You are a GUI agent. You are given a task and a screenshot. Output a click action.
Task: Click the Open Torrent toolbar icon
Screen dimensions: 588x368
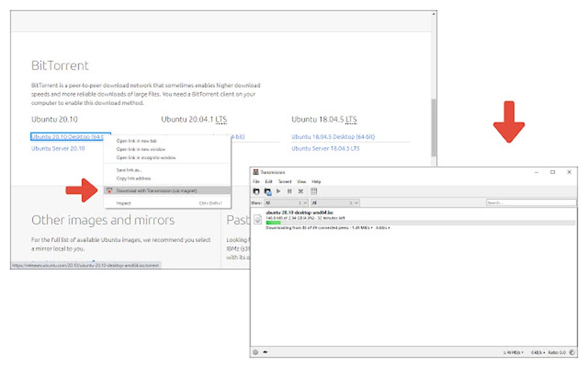tap(257, 191)
